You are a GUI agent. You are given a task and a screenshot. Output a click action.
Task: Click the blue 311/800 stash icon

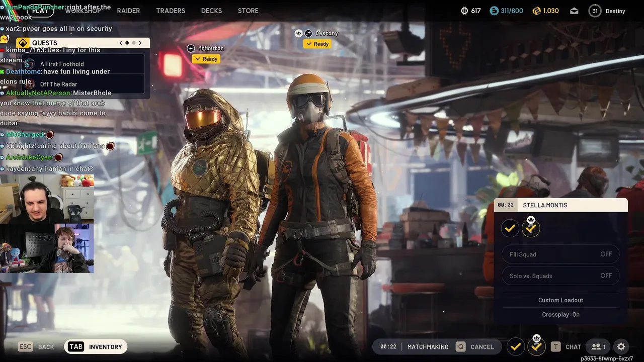click(x=494, y=11)
